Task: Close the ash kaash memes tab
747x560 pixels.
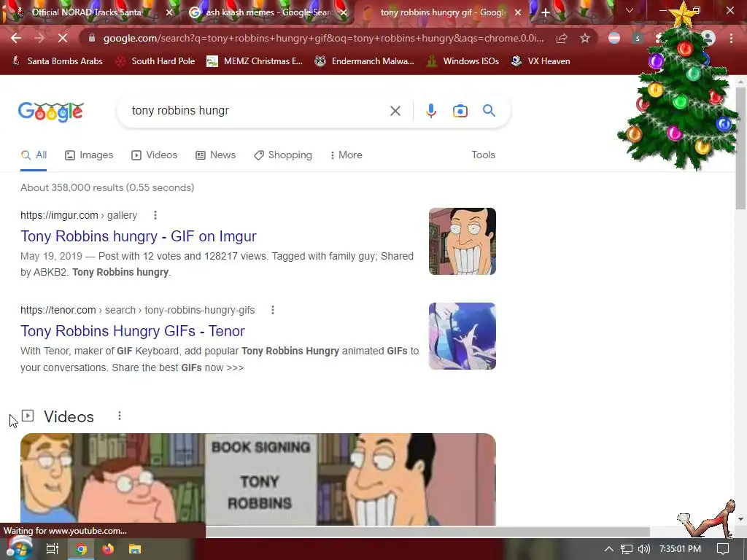Action: pos(344,12)
